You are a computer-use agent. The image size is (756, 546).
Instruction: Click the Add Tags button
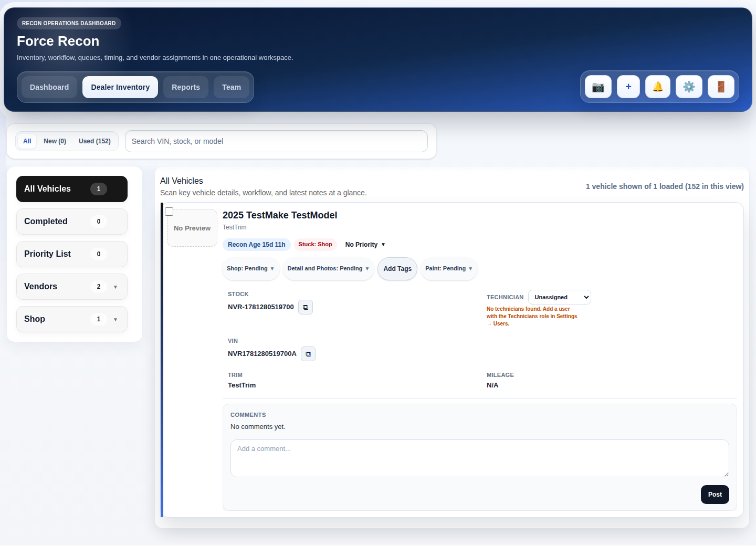[397, 269]
